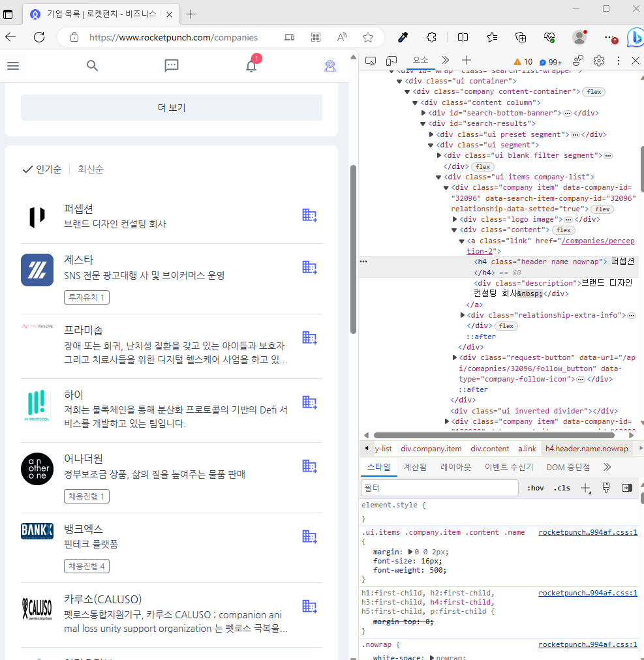Open the DOM 중단점 tab

click(x=568, y=467)
